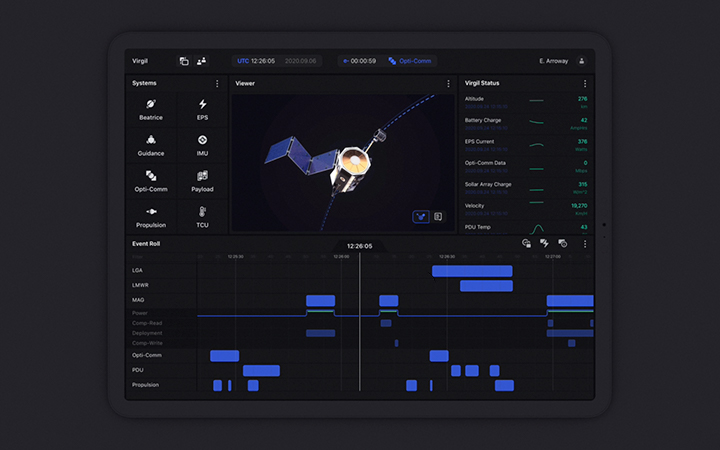Click the 12:25:30 timeline tick label
720x450 pixels.
click(x=236, y=257)
